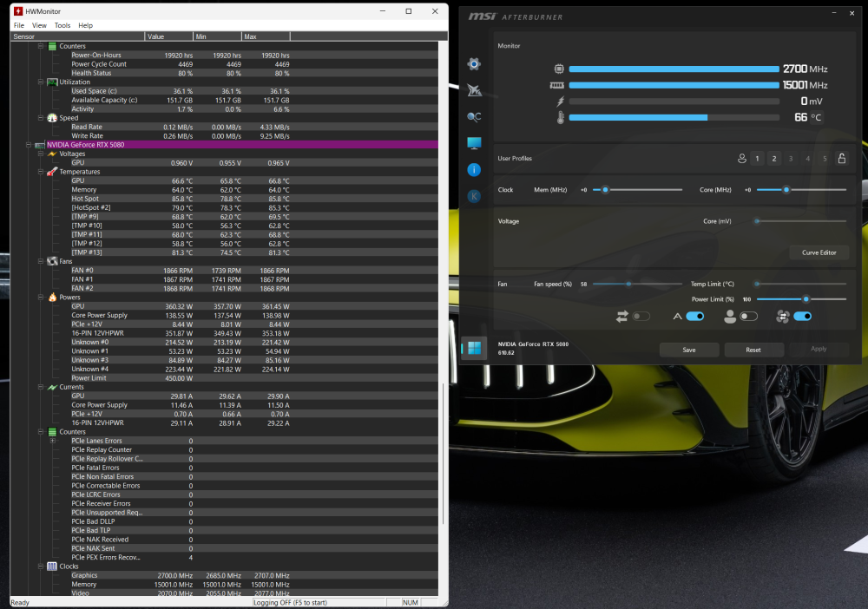Image resolution: width=868 pixels, height=609 pixels.
Task: Click the profile lock padlock icon
Action: (x=841, y=158)
